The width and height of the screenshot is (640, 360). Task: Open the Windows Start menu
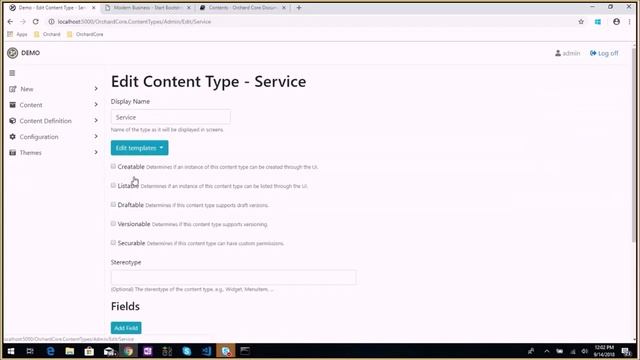pyautogui.click(x=11, y=351)
